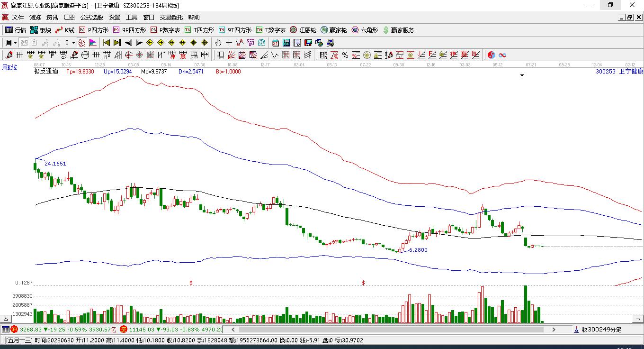
Task: Click the black right-pointing triangle arrow
Action: [139, 43]
